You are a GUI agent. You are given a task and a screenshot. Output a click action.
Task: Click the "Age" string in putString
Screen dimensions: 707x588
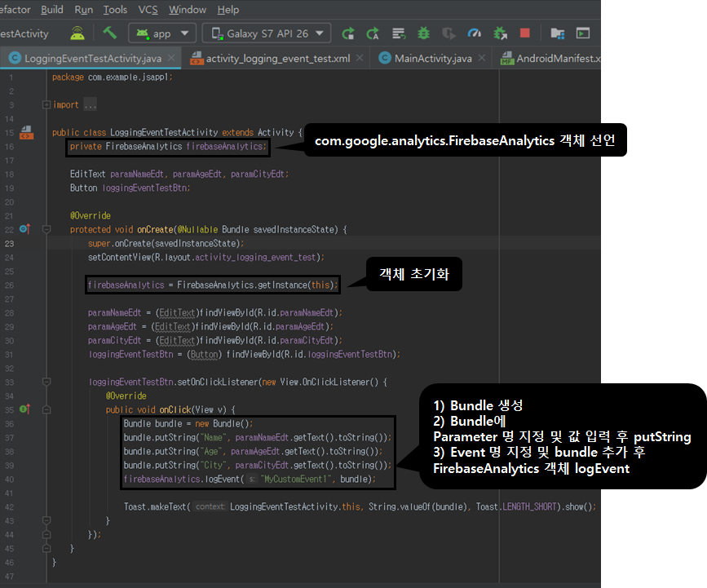pyautogui.click(x=210, y=451)
